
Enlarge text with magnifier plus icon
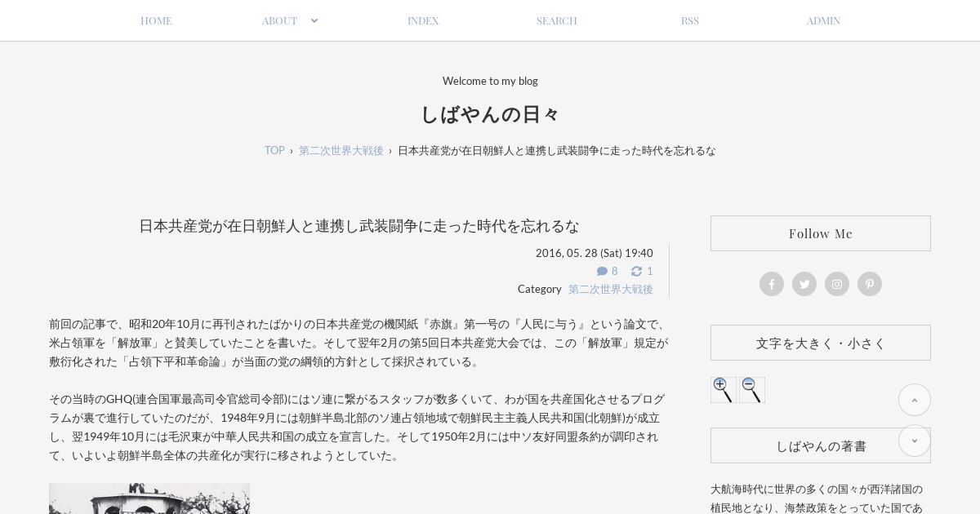pos(723,390)
